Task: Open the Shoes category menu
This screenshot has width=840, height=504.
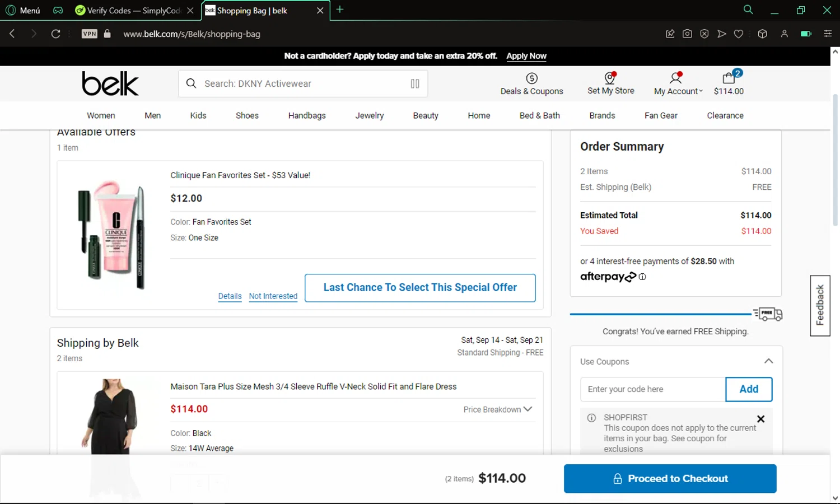Action: (247, 115)
